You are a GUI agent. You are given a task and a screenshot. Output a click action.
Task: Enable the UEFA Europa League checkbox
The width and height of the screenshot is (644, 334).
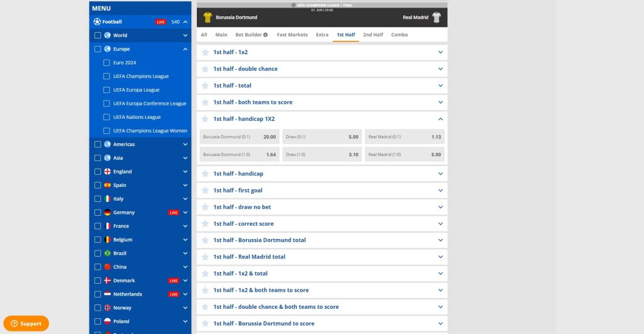(x=107, y=90)
